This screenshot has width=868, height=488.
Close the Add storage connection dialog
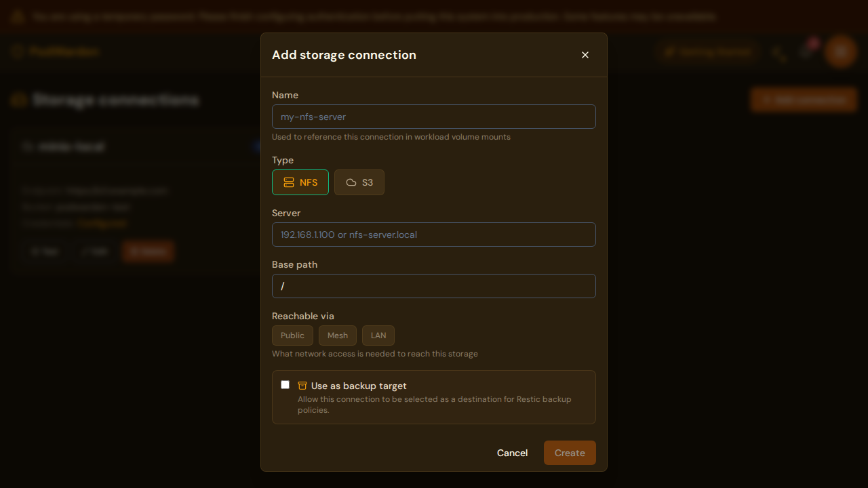tap(585, 55)
